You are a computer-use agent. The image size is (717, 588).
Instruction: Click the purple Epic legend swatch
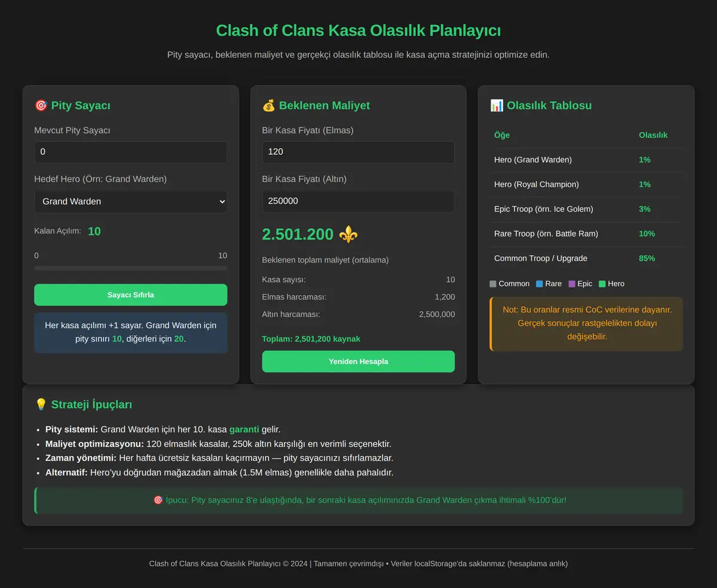[572, 284]
